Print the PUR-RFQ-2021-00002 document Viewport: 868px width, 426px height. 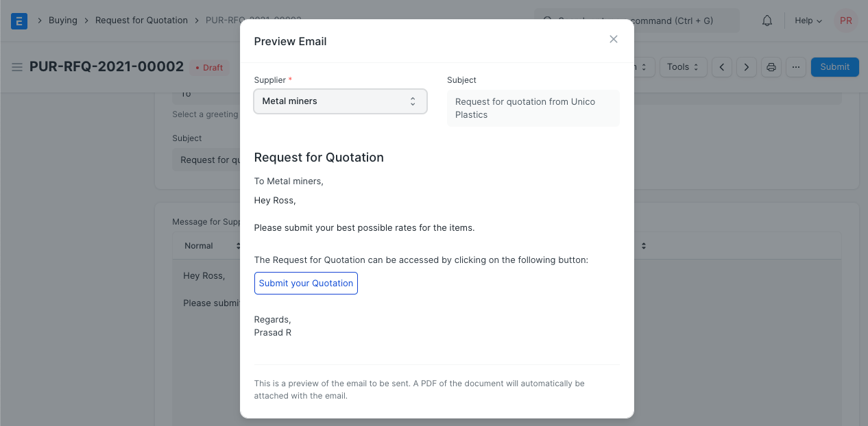pos(771,66)
